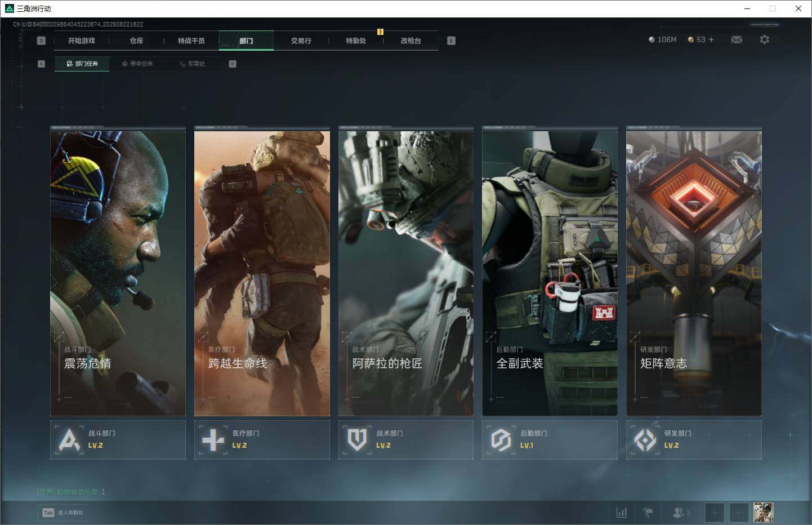The height and width of the screenshot is (525, 812).
Task: Open the settings gear
Action: [764, 39]
